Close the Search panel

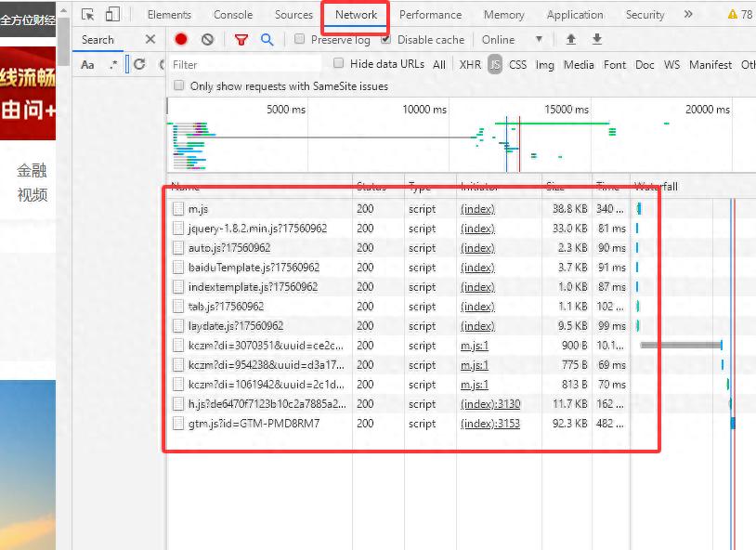150,39
